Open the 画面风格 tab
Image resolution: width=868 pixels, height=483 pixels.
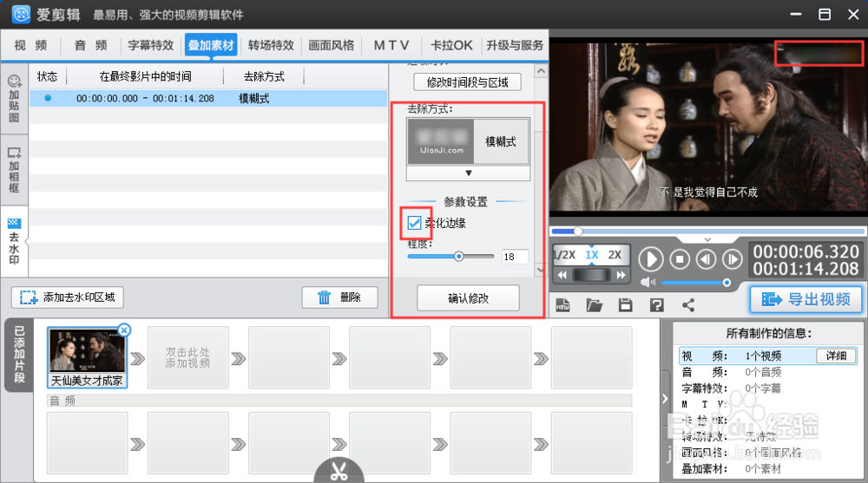331,45
